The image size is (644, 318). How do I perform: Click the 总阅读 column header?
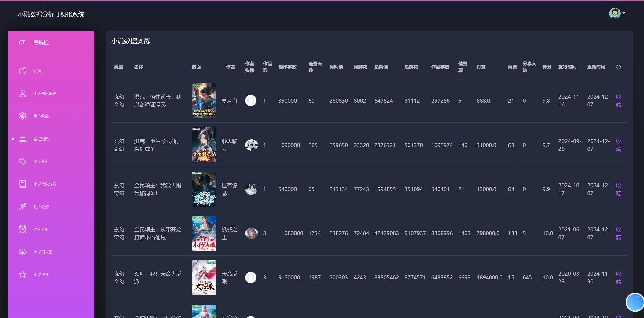[x=381, y=67]
